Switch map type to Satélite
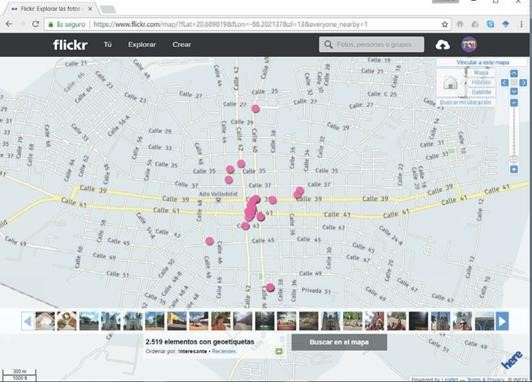This screenshot has width=532, height=382. point(481,92)
